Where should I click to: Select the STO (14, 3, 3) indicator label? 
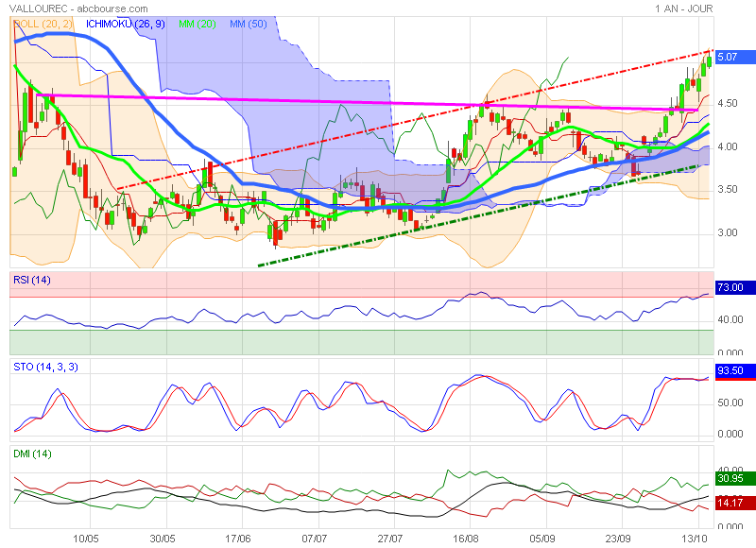(x=45, y=367)
